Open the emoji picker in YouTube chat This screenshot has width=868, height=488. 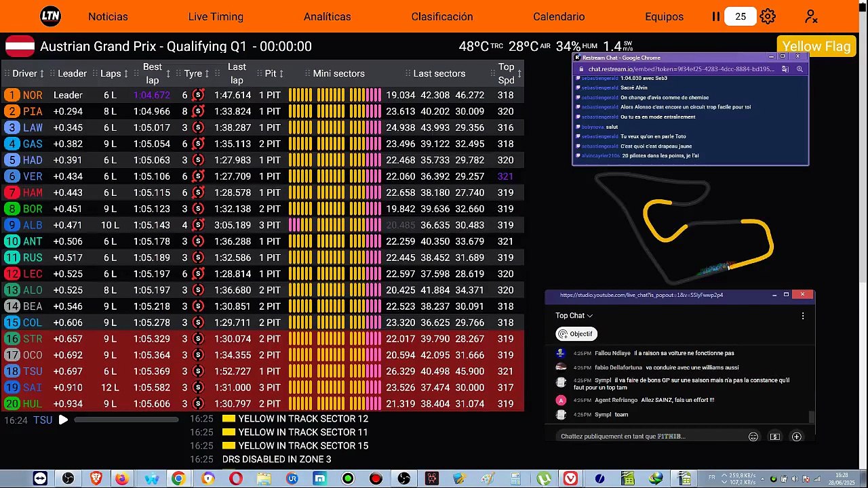tap(753, 437)
